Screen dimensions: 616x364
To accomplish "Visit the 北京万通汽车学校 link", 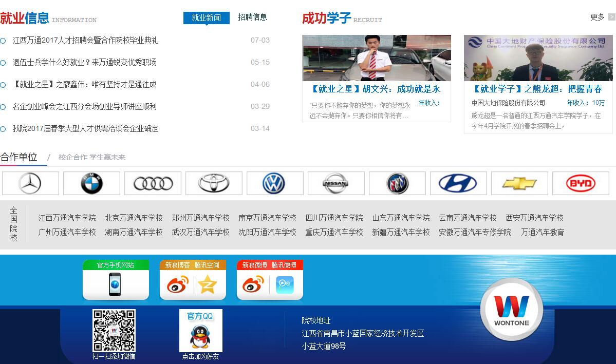I will point(134,218).
